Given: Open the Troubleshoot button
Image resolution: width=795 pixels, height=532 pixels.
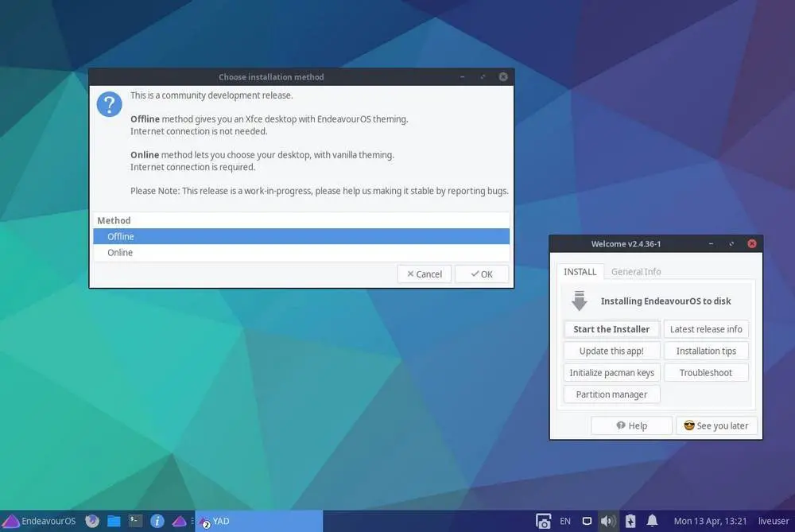Looking at the screenshot, I should pos(706,373).
